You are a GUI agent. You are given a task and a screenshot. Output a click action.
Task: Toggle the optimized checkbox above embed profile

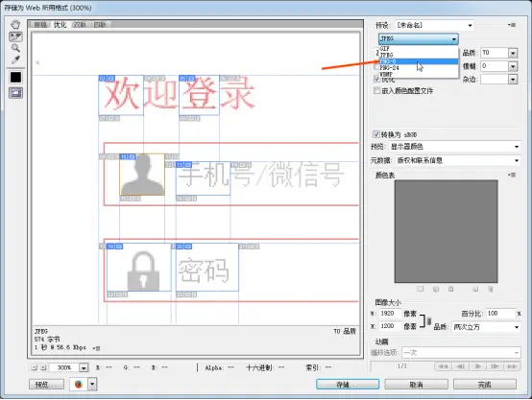pyautogui.click(x=376, y=79)
